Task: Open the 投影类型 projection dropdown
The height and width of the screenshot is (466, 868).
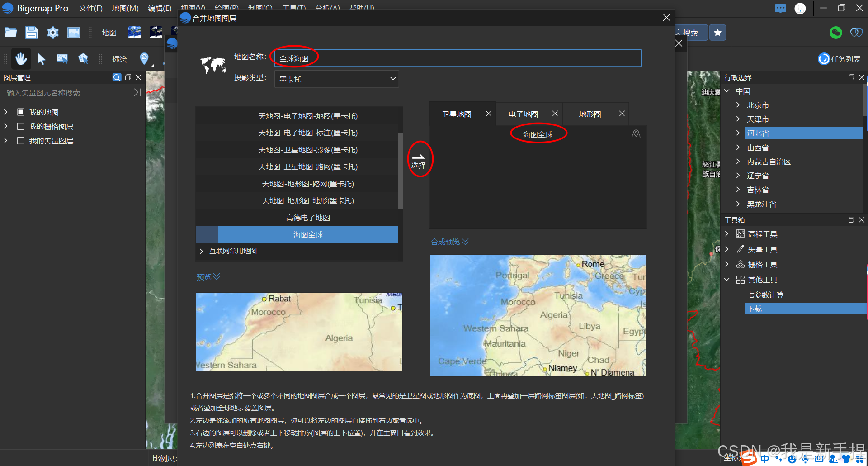Action: [336, 79]
